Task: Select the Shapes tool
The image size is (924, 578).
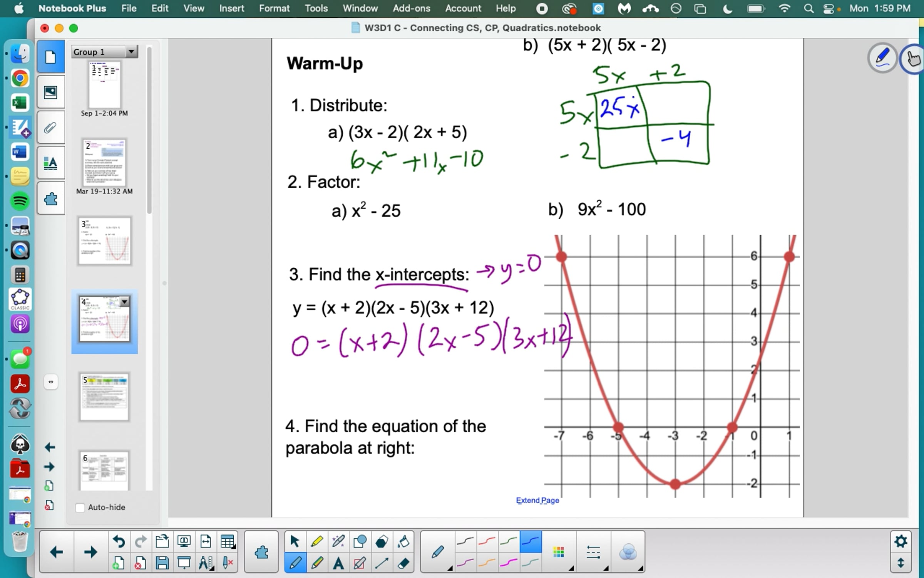Action: (x=360, y=541)
